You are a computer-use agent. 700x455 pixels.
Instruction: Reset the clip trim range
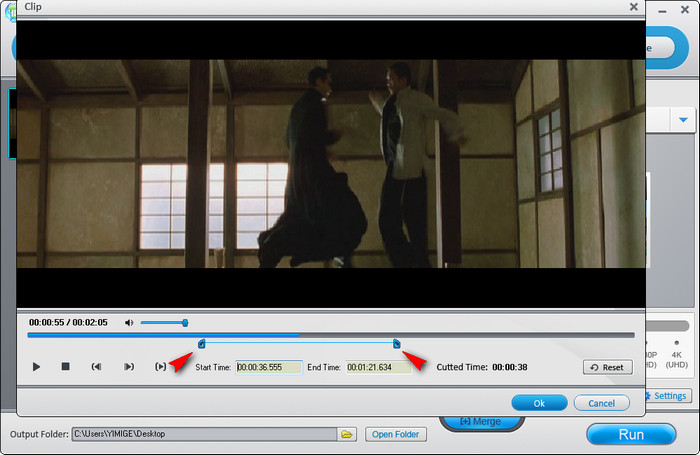point(608,367)
